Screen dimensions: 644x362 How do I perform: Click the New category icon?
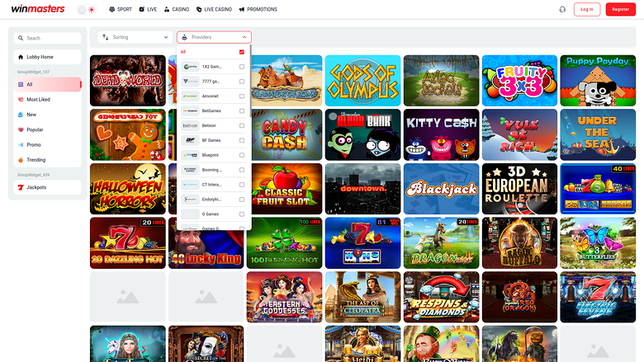click(x=21, y=115)
